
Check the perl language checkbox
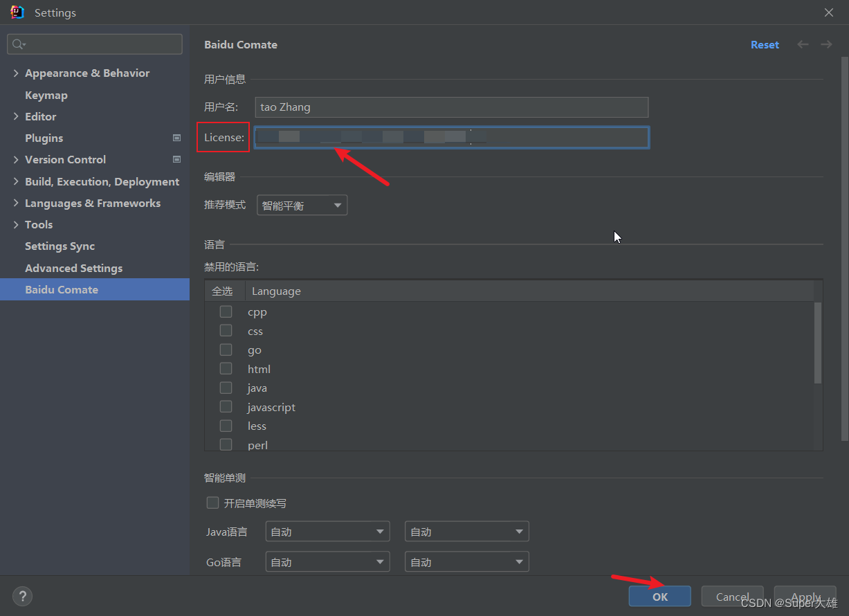click(x=226, y=444)
